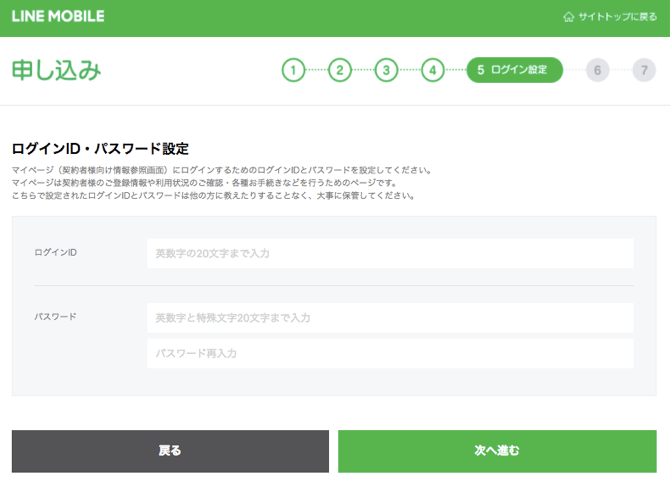This screenshot has height=482, width=670.
Task: Select step 2 circle in progress bar
Action: click(340, 70)
